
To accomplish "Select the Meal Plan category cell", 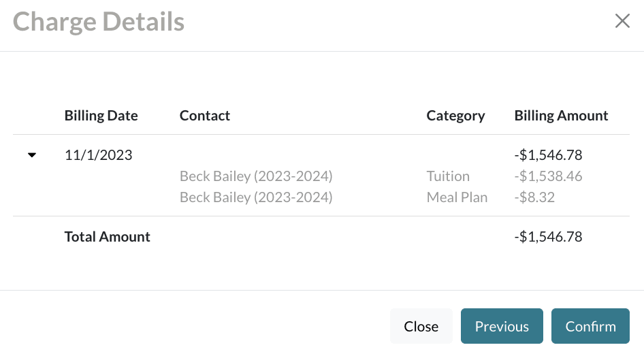I will 457,197.
